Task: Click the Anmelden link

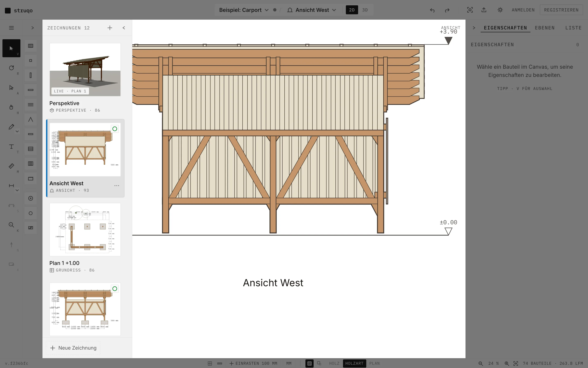Action: point(523,10)
